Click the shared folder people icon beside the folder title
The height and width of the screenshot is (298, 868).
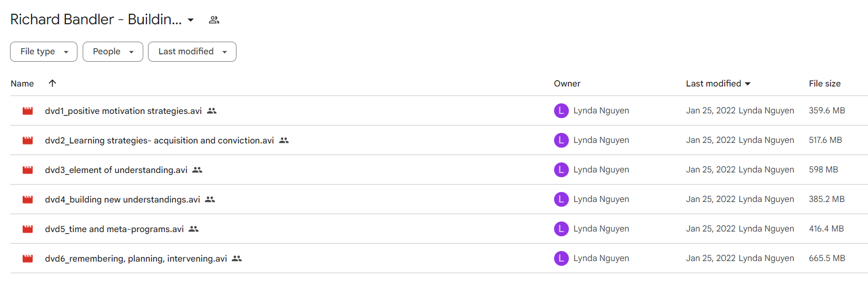[214, 20]
